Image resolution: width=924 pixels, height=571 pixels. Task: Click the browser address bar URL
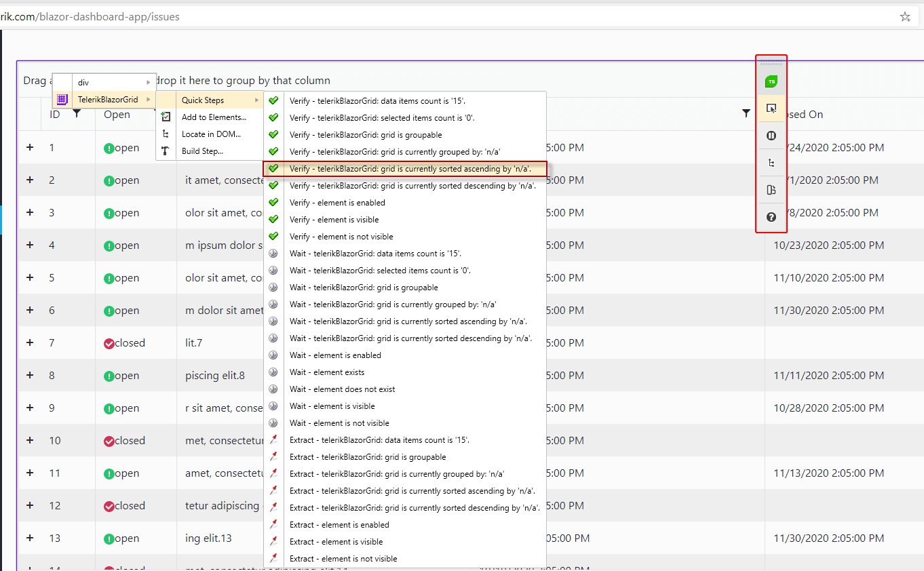90,16
